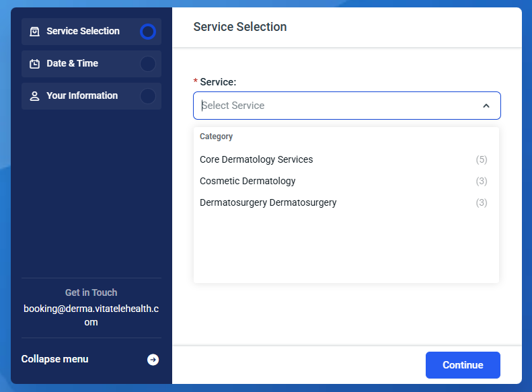
Task: Click the Your Information person icon
Action: tap(34, 96)
